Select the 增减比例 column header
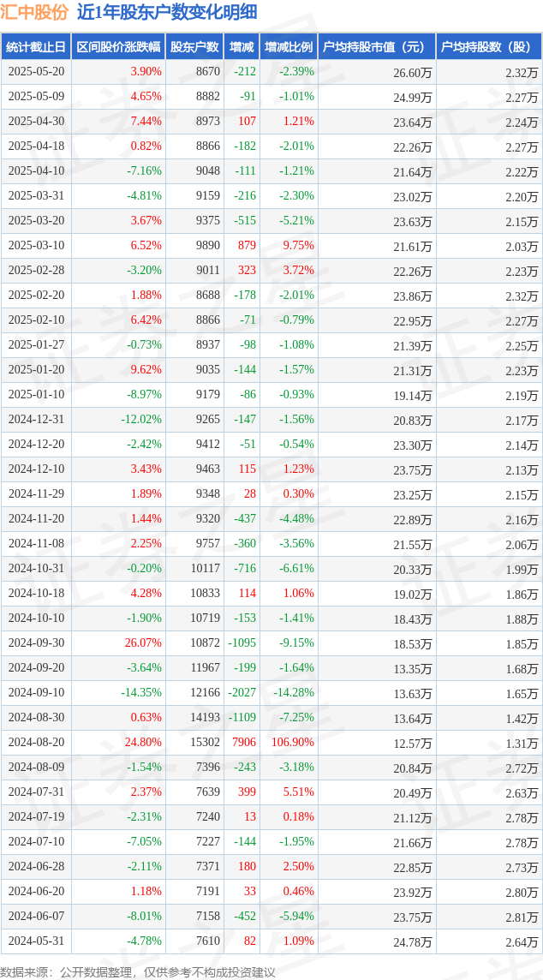543x980 pixels. click(x=288, y=46)
